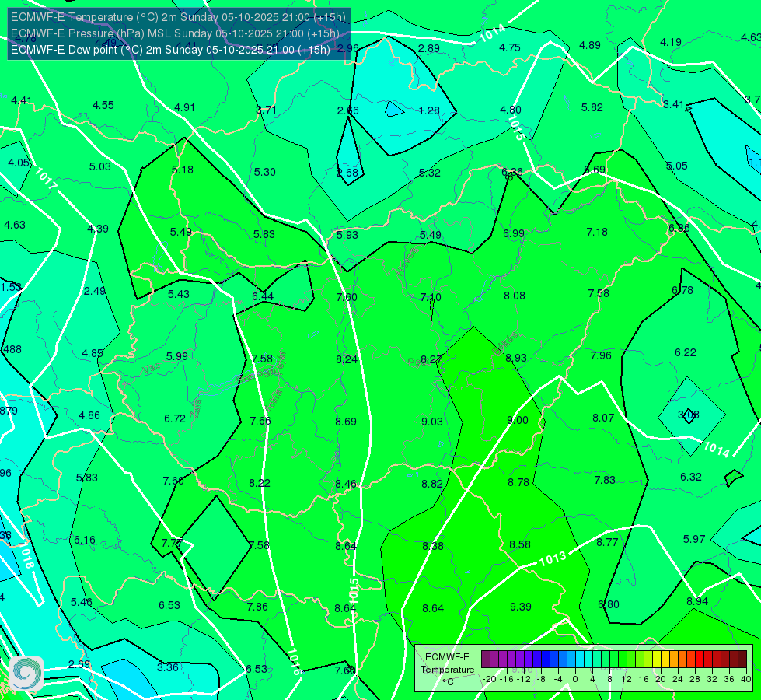Viewport: 761px width, 700px height.
Task: Click the dark red 40 degree legend swatch
Action: (x=742, y=660)
